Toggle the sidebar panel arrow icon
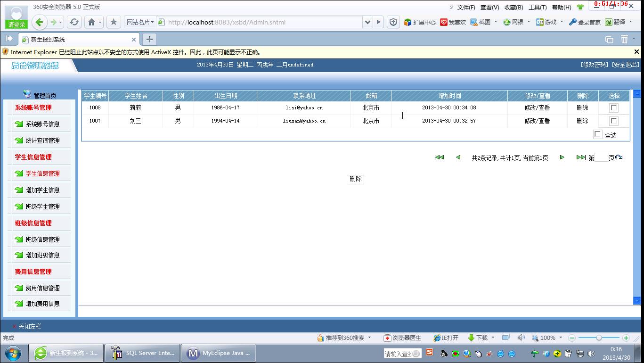 9,39
